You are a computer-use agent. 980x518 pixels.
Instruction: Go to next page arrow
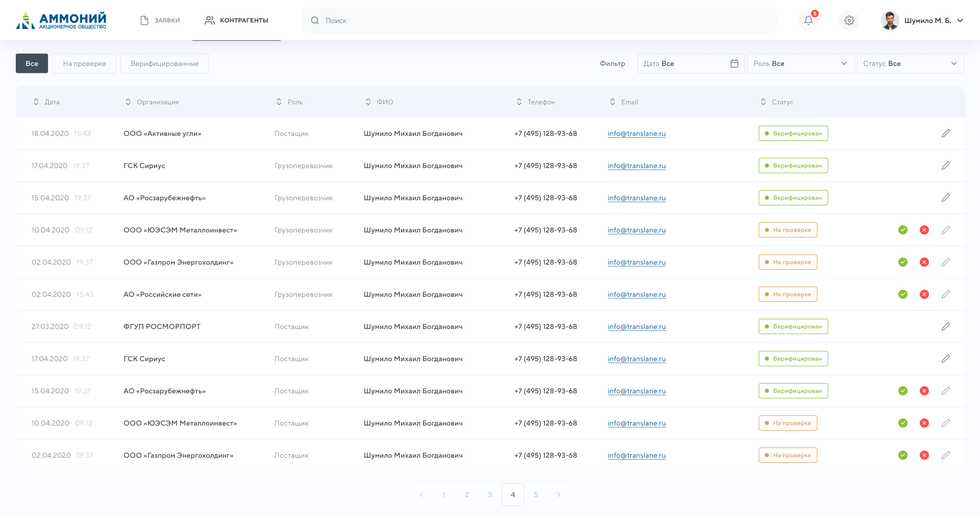pos(559,495)
